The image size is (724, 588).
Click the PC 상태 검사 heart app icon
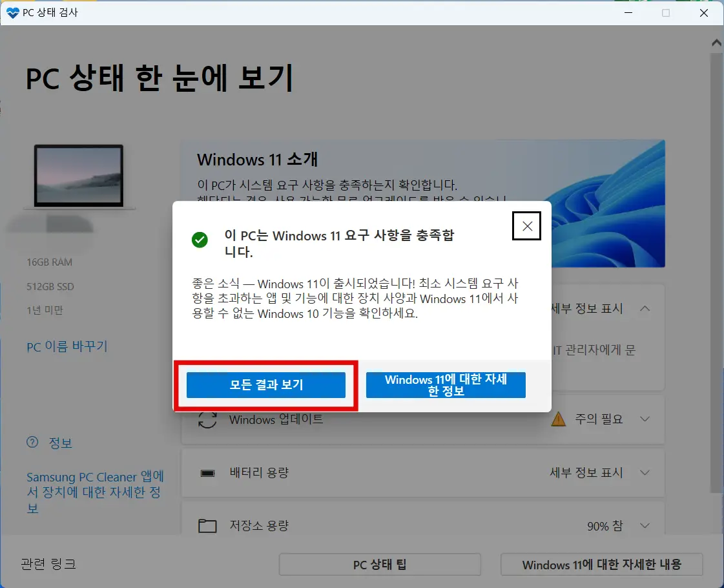[13, 13]
